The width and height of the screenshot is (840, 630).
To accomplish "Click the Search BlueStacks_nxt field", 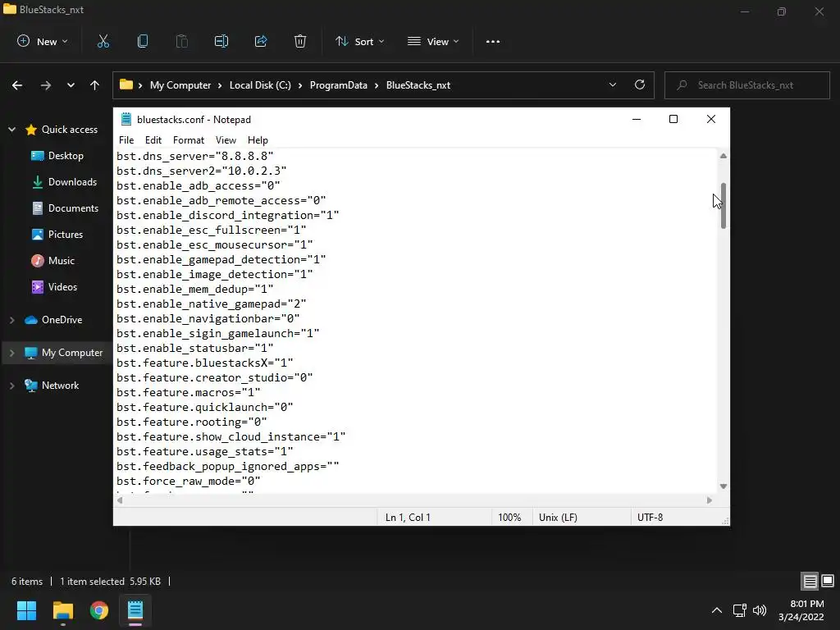I will (x=746, y=85).
